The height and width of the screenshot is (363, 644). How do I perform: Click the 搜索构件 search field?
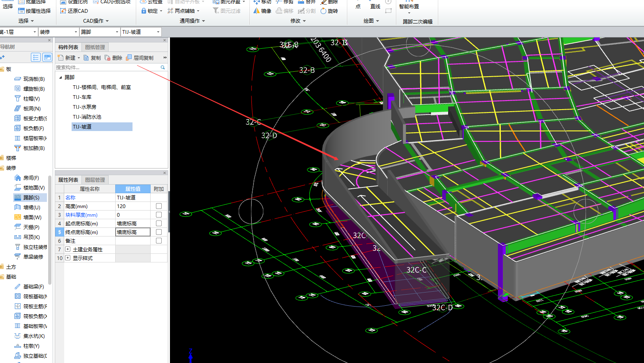tap(107, 67)
